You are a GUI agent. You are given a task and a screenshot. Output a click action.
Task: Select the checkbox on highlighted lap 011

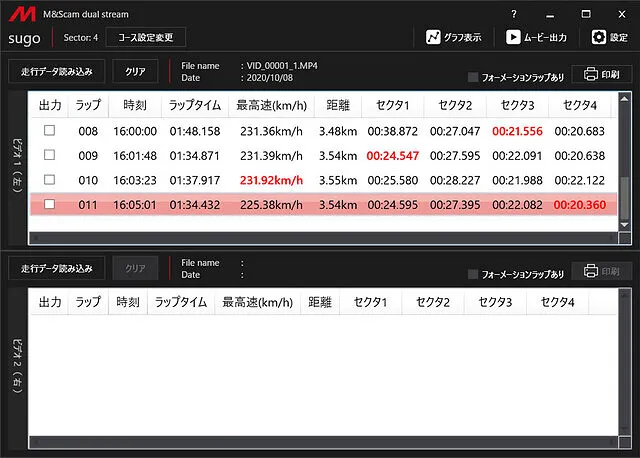tap(49, 205)
